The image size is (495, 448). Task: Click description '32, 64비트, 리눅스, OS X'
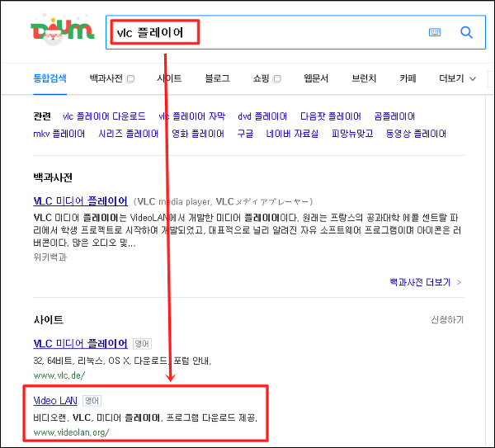(122, 361)
